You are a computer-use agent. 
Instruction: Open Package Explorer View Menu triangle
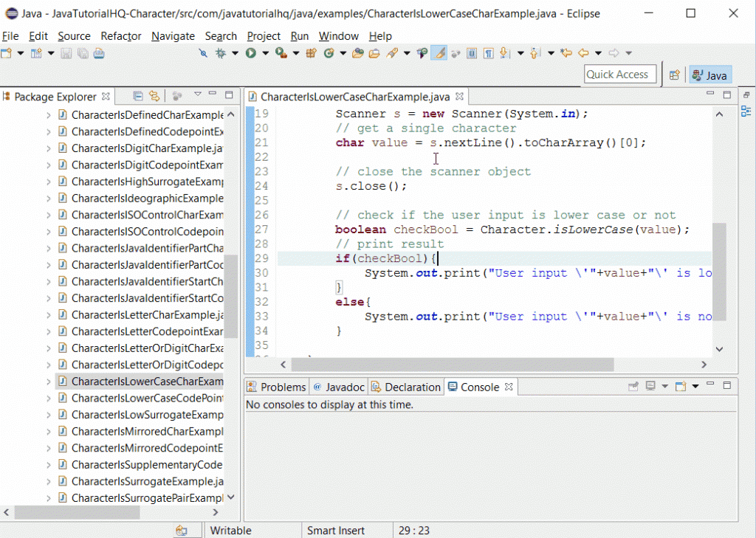coord(198,94)
